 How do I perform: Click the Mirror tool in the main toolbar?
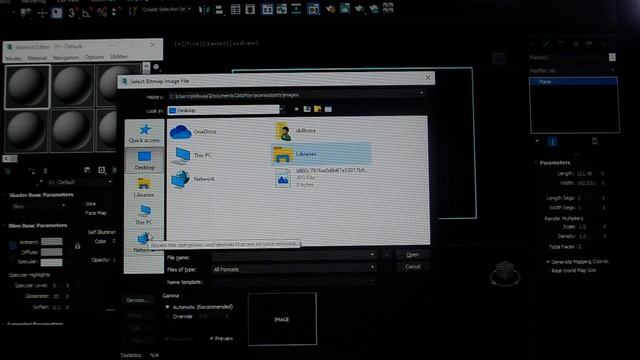(x=204, y=10)
